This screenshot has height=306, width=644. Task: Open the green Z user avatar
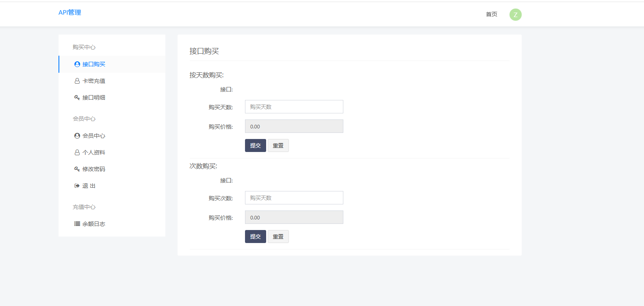coord(515,15)
